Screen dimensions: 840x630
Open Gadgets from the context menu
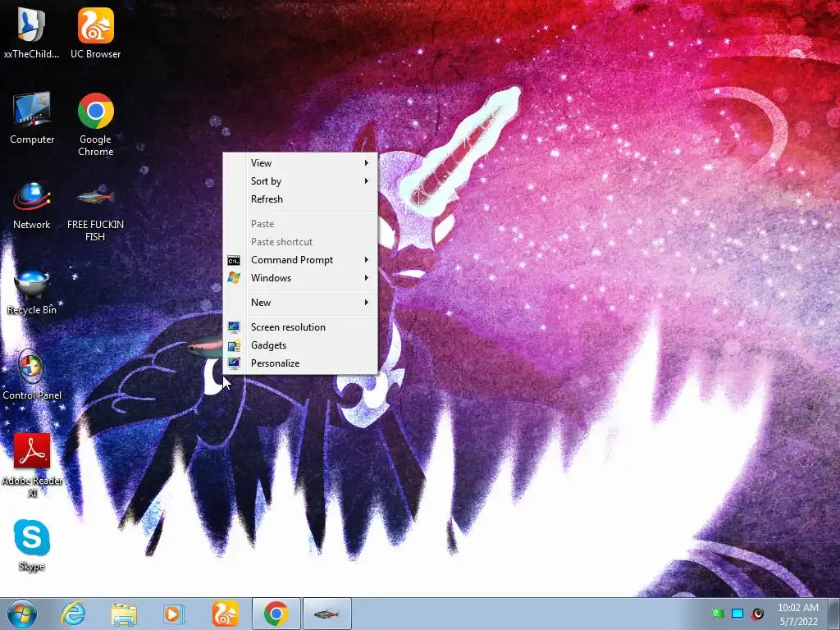coord(300,345)
